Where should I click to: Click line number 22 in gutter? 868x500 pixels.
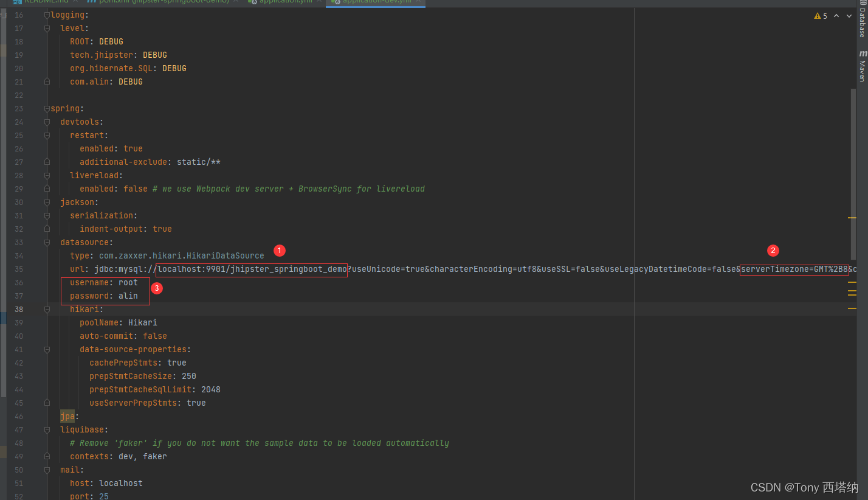18,95
